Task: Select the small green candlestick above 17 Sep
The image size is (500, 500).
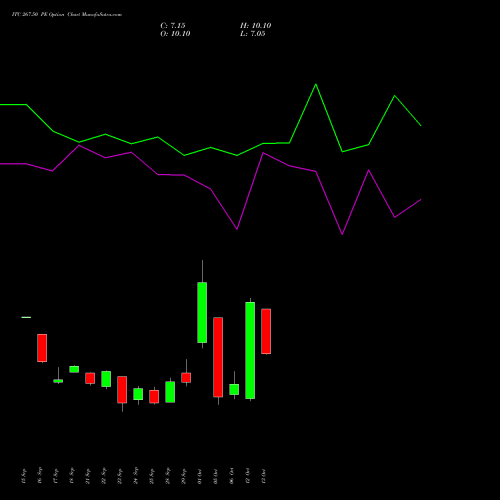Action: click(x=58, y=381)
